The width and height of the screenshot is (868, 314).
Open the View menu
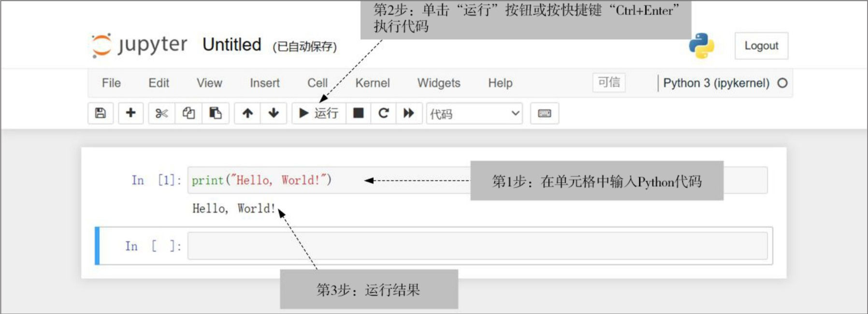(209, 83)
